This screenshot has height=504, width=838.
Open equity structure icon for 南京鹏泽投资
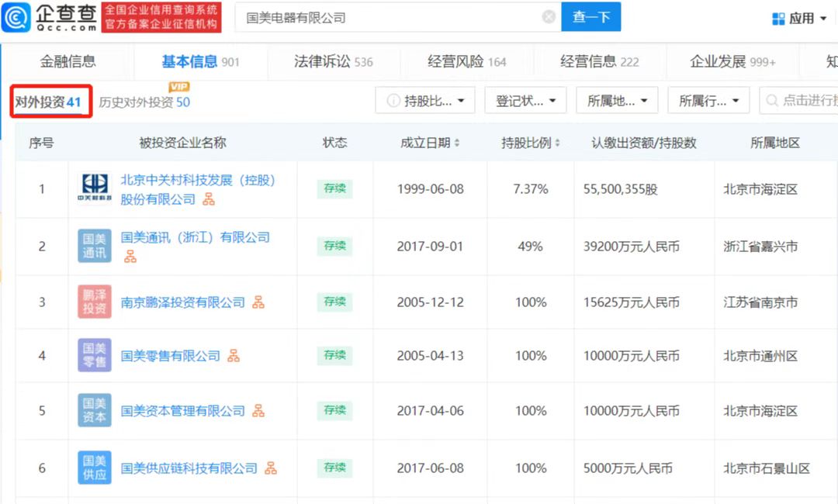click(x=258, y=302)
